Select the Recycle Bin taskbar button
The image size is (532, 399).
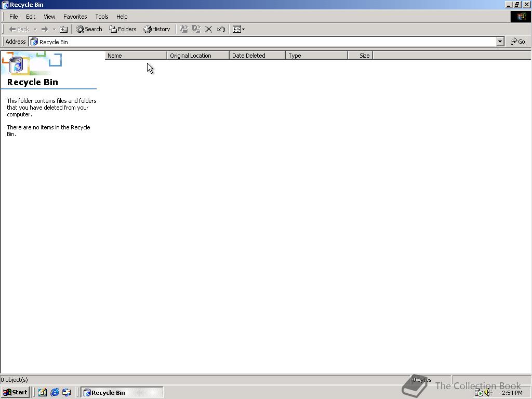coord(122,393)
